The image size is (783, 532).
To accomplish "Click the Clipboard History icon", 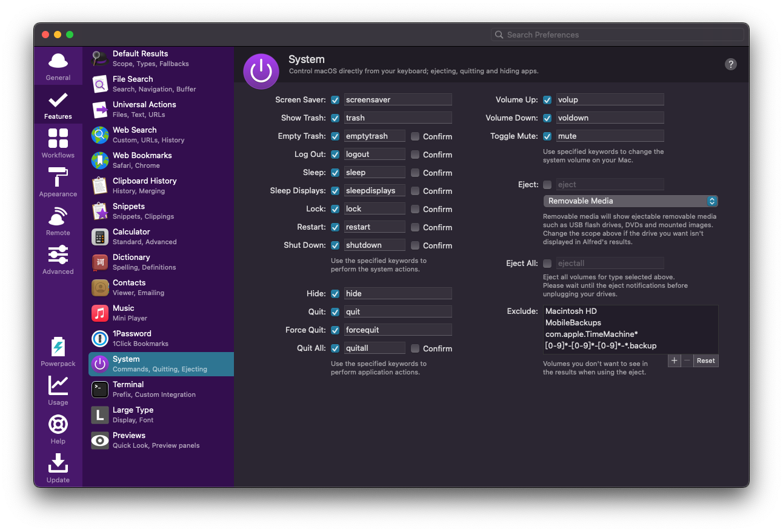I will coord(100,186).
